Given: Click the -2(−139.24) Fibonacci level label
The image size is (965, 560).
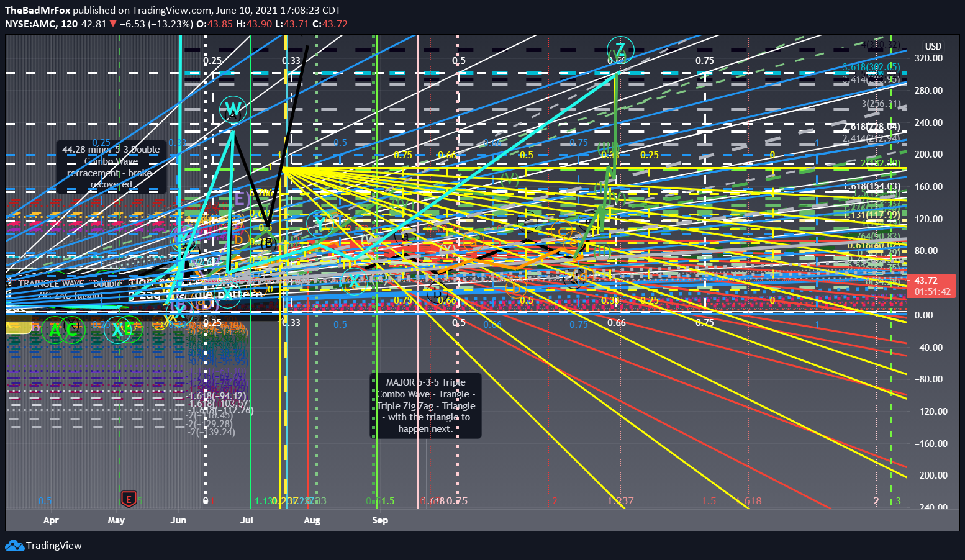Looking at the screenshot, I should point(212,432).
